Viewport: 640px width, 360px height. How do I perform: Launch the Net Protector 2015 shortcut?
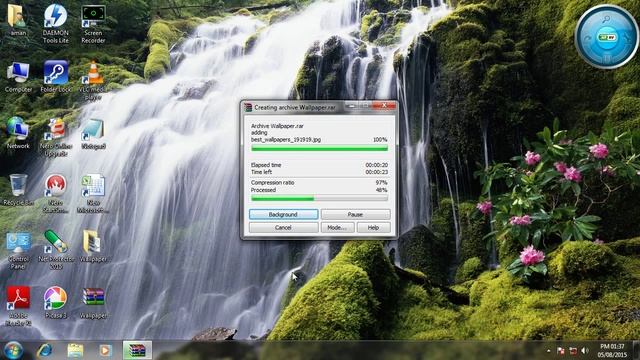click(x=56, y=250)
